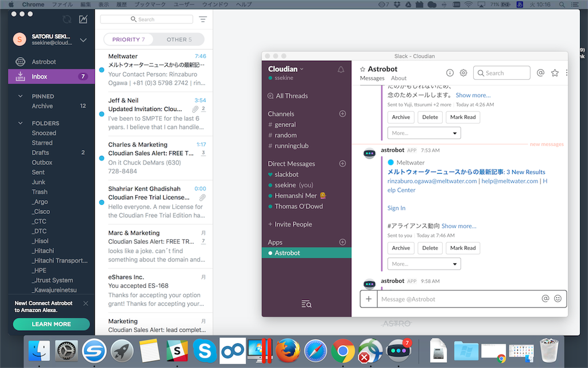Open Google Chrome from the Dock
The image size is (588, 368).
343,350
